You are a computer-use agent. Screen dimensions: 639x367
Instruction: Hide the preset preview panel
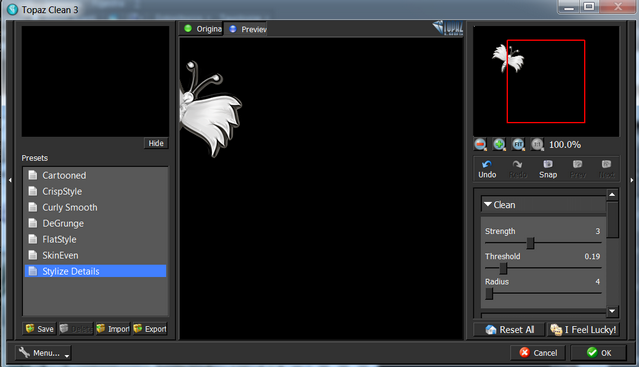tap(156, 143)
